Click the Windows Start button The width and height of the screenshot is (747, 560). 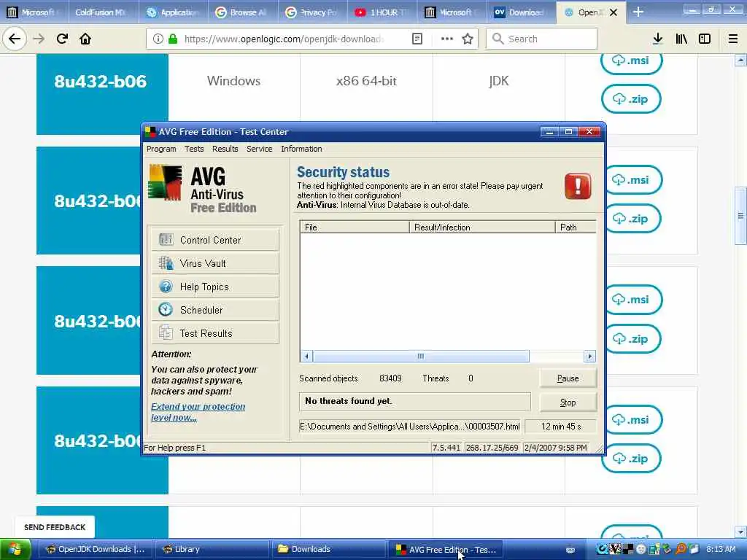click(15, 549)
